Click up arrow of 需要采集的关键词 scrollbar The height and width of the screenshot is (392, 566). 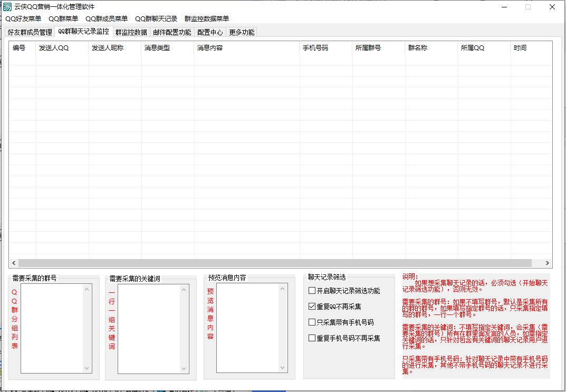coord(184,290)
